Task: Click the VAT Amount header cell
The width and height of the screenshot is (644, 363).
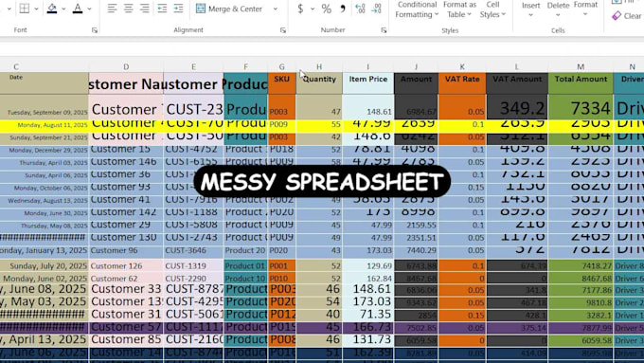Action: click(517, 83)
